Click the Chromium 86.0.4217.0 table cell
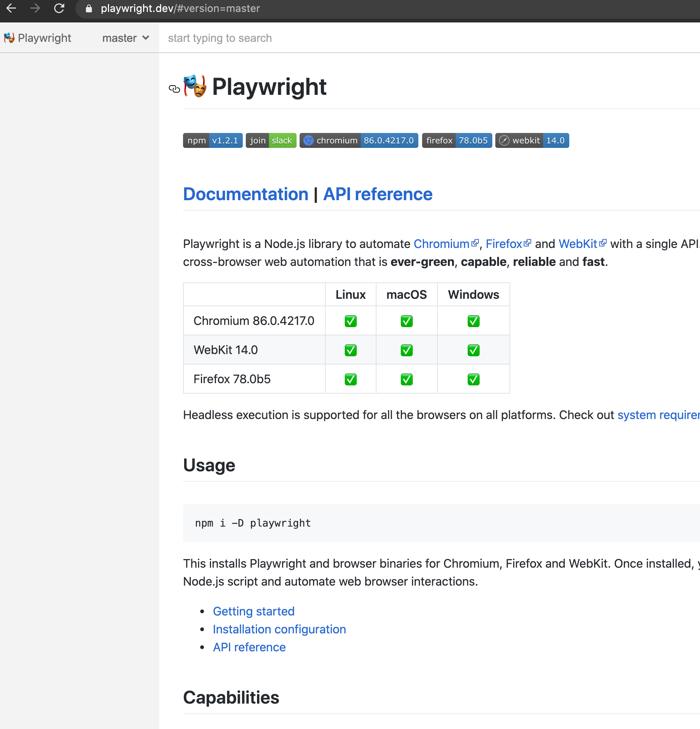 click(x=254, y=320)
